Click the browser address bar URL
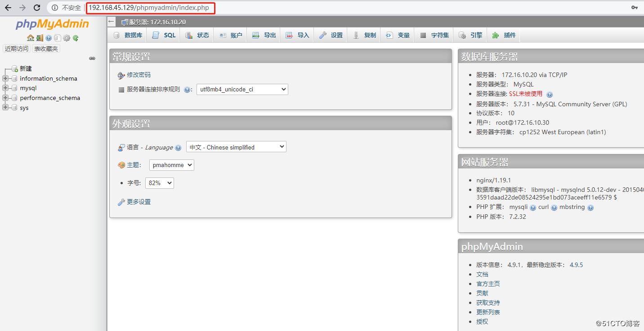 pos(149,8)
